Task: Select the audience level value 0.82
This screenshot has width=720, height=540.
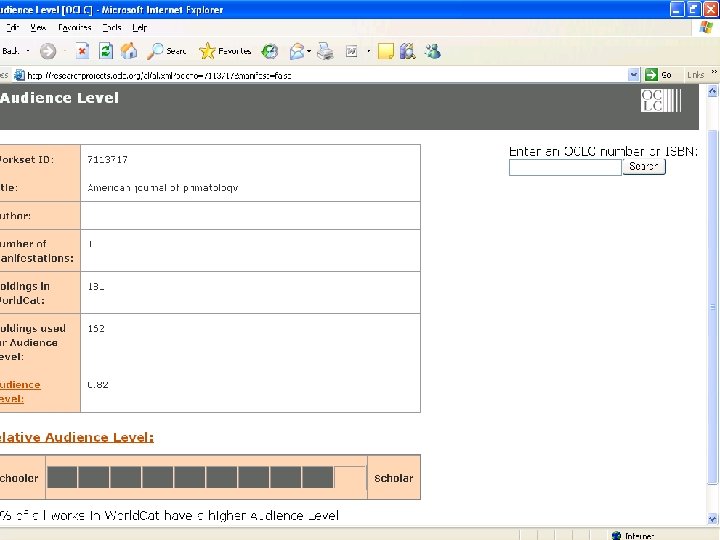Action: 98,384
